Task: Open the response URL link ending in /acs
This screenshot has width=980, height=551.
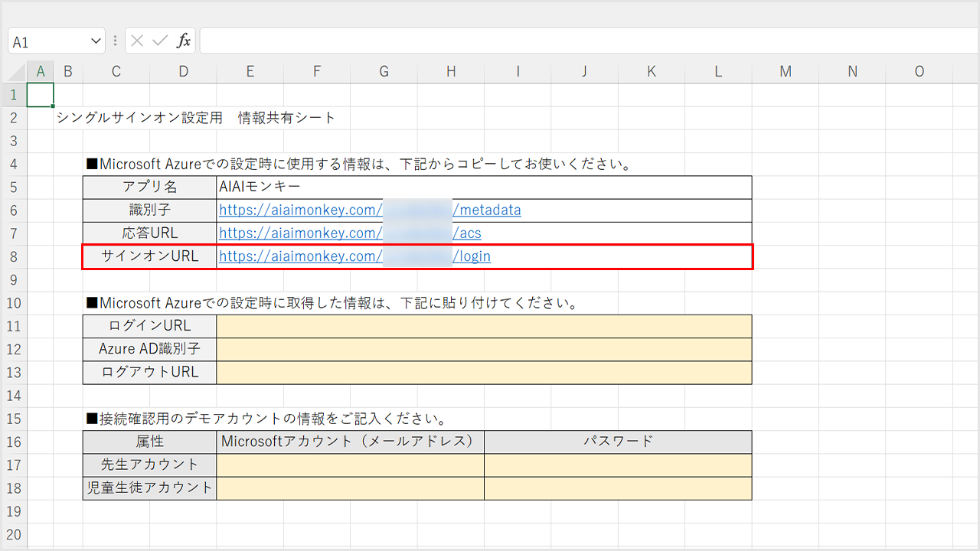Action: (467, 233)
